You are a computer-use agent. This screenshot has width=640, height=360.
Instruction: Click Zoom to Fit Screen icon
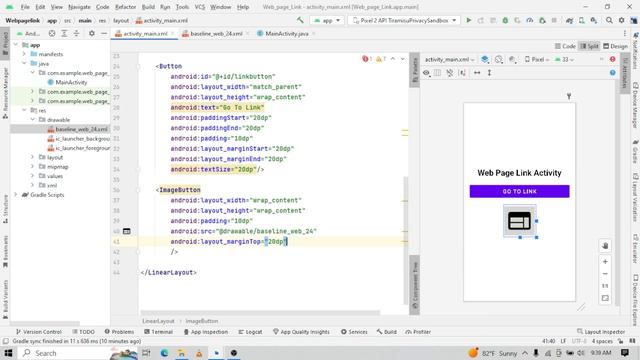pos(605,298)
